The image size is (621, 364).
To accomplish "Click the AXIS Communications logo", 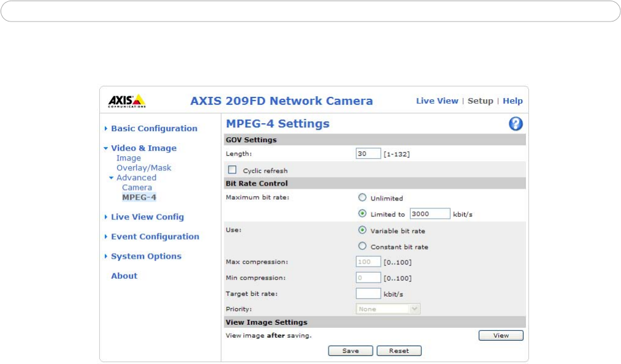I will [127, 101].
